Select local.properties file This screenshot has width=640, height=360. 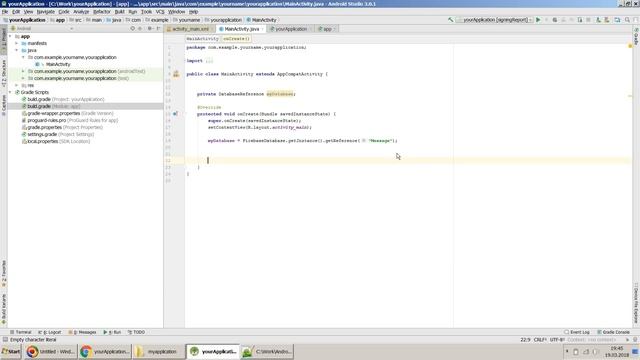coord(56,141)
